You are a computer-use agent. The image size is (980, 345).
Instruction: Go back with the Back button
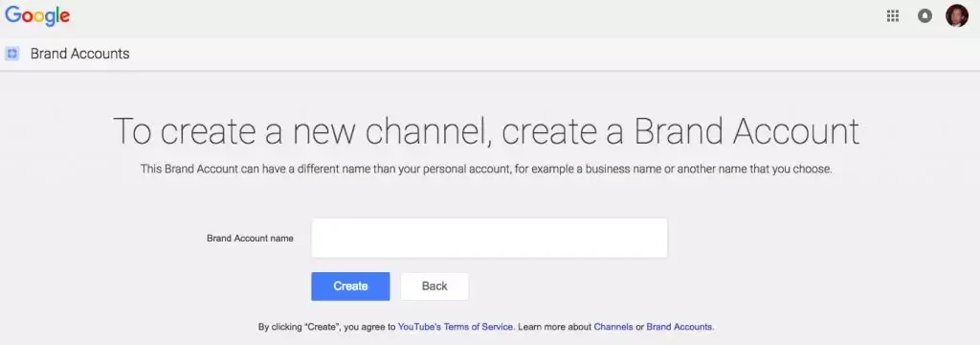point(434,287)
